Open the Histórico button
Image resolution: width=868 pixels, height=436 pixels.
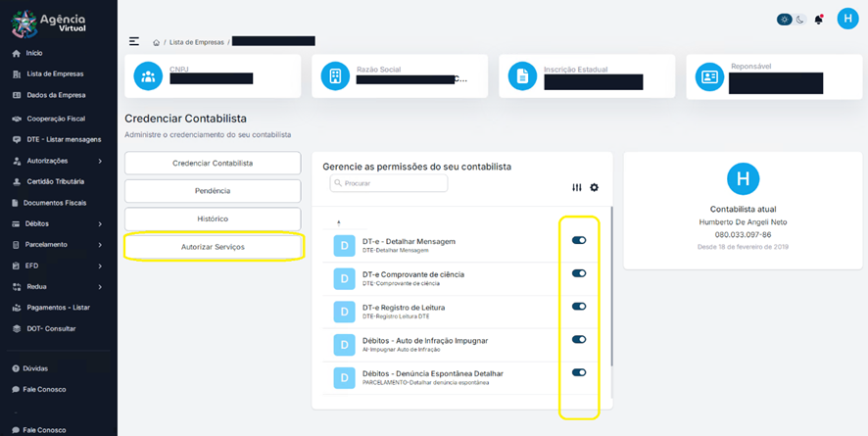[x=213, y=218]
